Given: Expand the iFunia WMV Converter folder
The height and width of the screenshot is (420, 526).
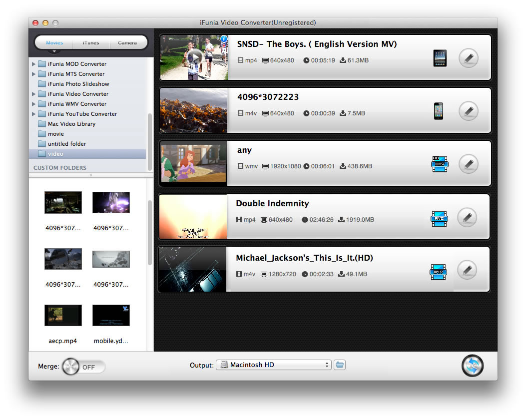Looking at the screenshot, I should pos(33,104).
